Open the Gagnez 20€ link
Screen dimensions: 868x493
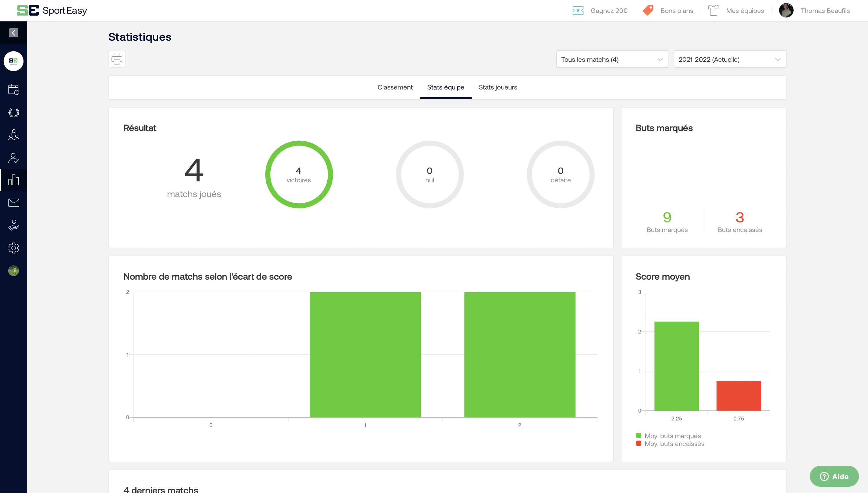[x=609, y=11]
